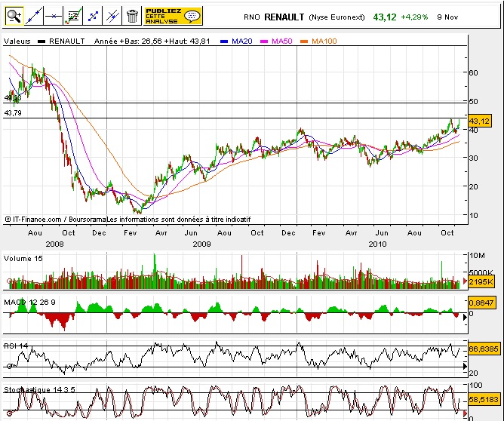Click the 9 Nov date label

pyautogui.click(x=447, y=17)
